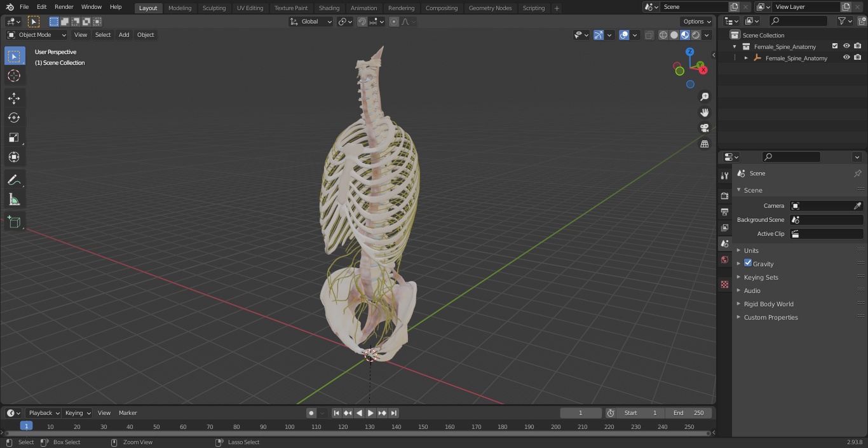Open the File menu

(24, 7)
